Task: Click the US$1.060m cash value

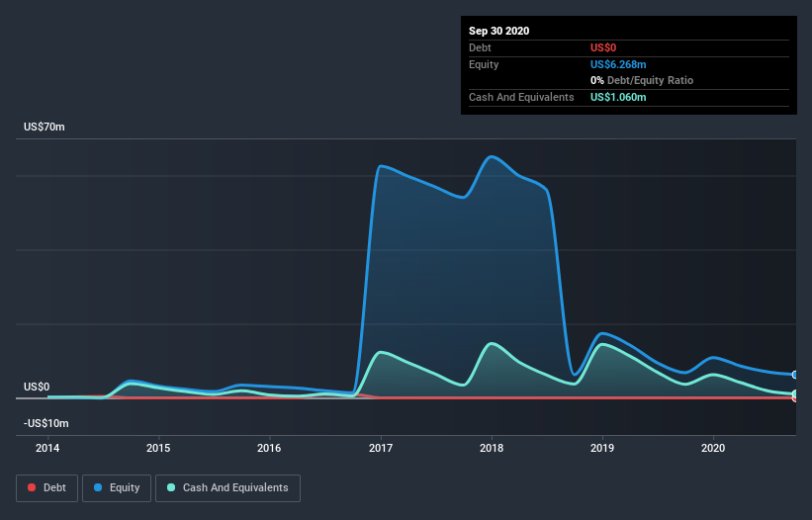Action: click(618, 97)
